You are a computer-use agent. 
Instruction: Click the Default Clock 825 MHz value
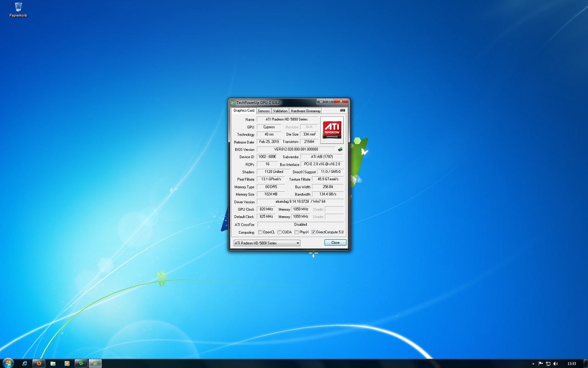(x=266, y=217)
